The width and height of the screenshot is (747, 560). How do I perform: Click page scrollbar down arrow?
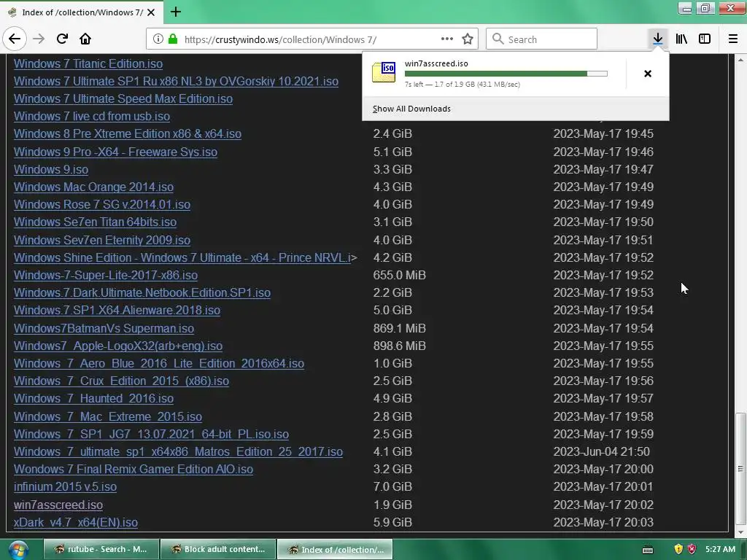coord(740,532)
